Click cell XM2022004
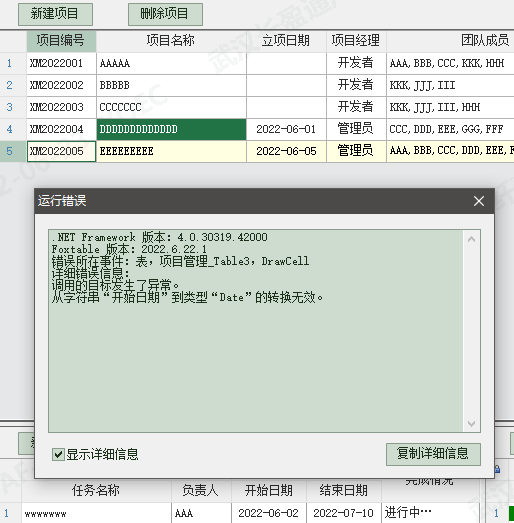 [61, 129]
